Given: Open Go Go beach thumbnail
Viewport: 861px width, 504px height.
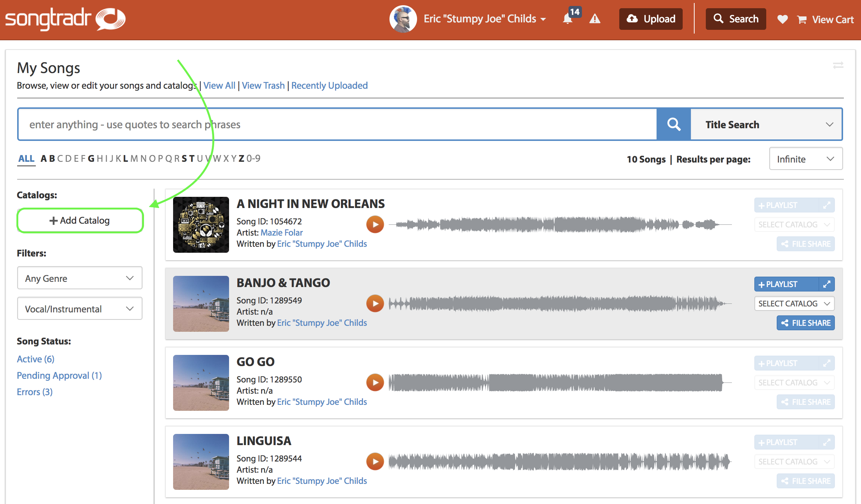Looking at the screenshot, I should pyautogui.click(x=201, y=383).
